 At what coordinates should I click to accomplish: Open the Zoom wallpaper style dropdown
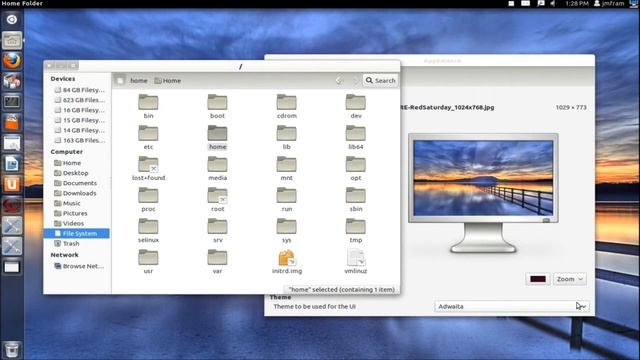(570, 279)
